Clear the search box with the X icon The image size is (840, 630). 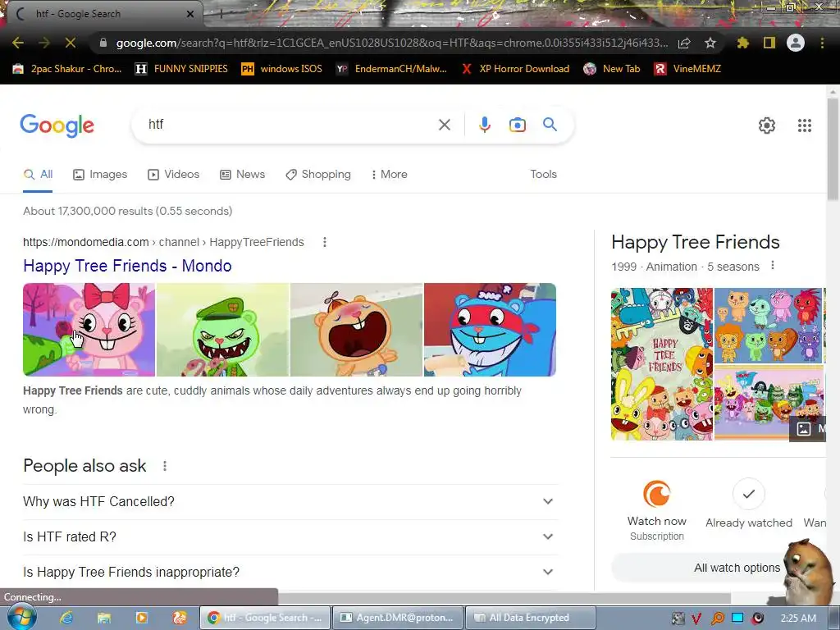point(444,125)
